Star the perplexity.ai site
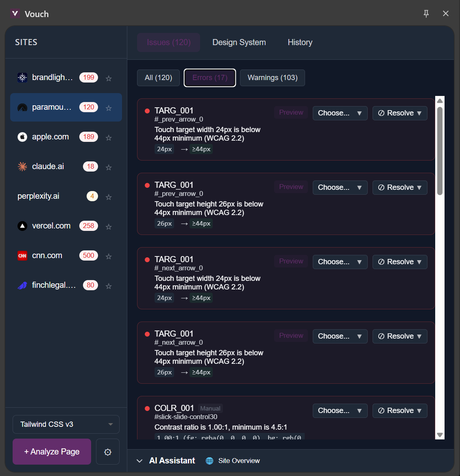Screen dimensions: 460x476 point(109,197)
